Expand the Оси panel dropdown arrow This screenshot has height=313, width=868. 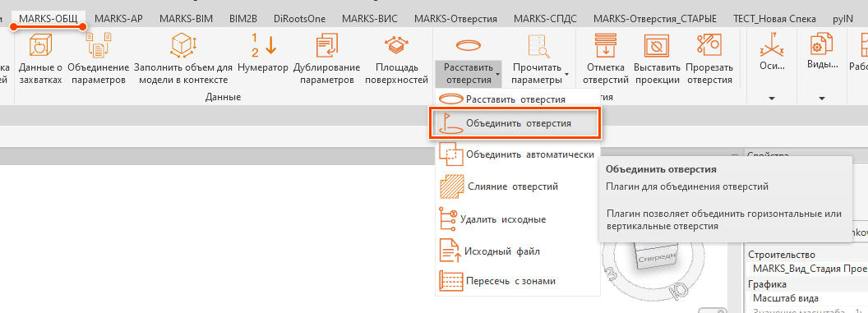[x=772, y=99]
